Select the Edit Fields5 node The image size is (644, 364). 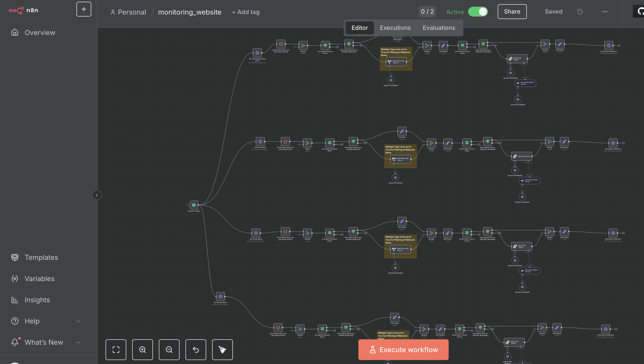447,143
